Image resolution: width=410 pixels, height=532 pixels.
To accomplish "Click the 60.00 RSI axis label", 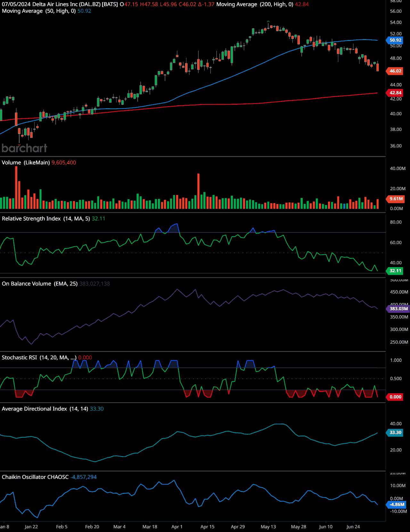I will [396, 243].
